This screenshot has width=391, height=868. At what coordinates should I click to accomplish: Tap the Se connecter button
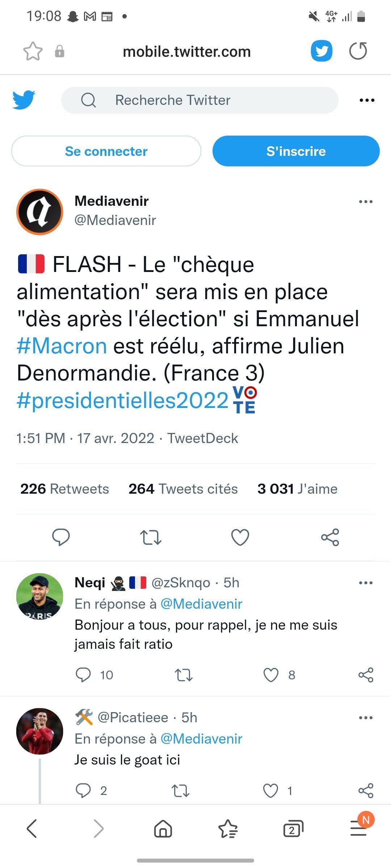(106, 151)
